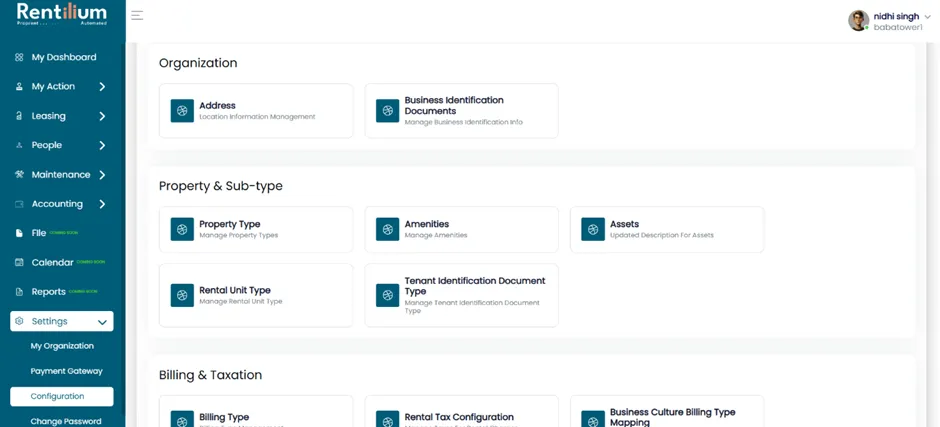Click the babatower1 username text
The width and height of the screenshot is (940, 427).
tap(897, 28)
